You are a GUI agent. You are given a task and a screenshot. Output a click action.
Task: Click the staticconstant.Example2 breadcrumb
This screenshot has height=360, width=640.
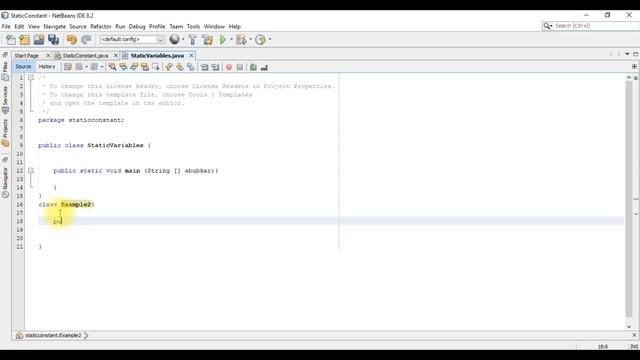click(x=53, y=336)
